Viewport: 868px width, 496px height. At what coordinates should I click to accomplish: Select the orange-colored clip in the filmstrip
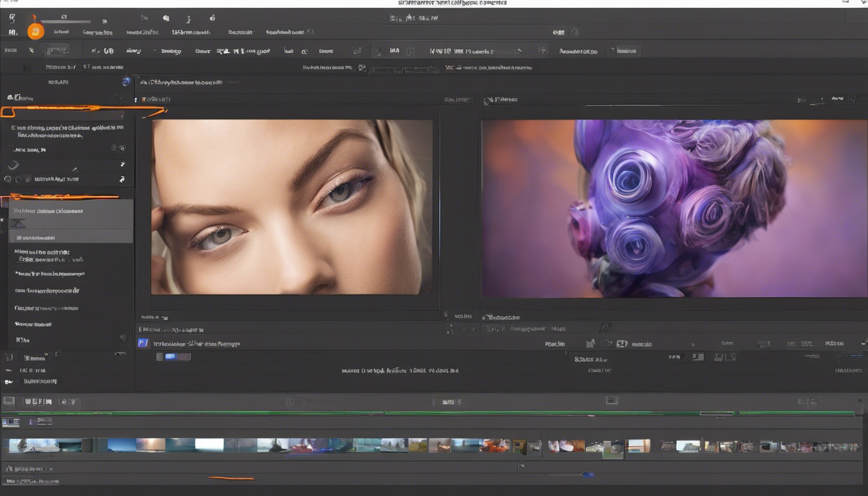(495, 446)
